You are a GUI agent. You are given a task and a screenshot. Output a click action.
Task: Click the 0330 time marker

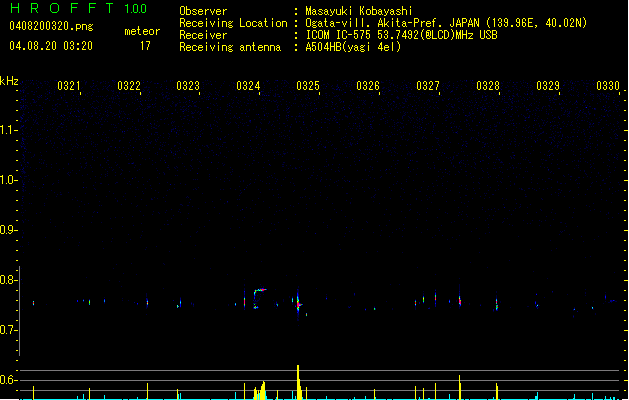coord(608,86)
